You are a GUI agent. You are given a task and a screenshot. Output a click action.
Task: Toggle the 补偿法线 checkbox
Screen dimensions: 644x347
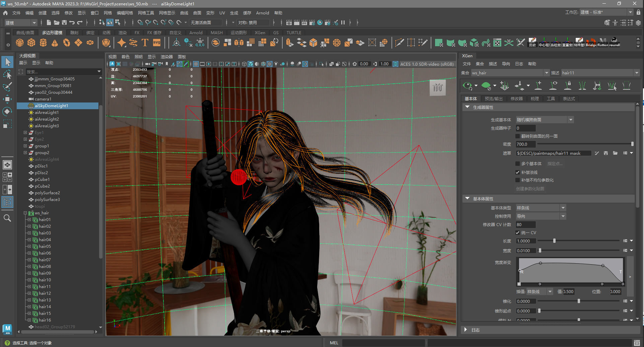pyautogui.click(x=518, y=172)
